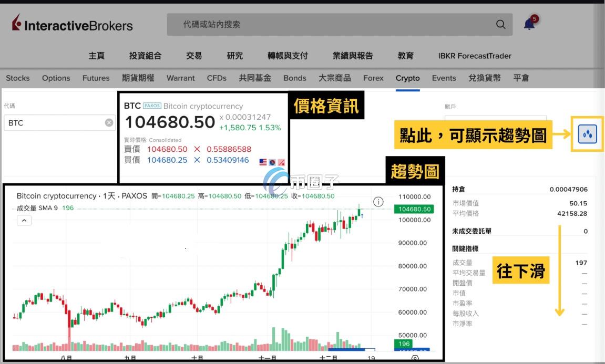Open the 投資組合 menu
Screen dimensions: 605x364
coord(145,56)
